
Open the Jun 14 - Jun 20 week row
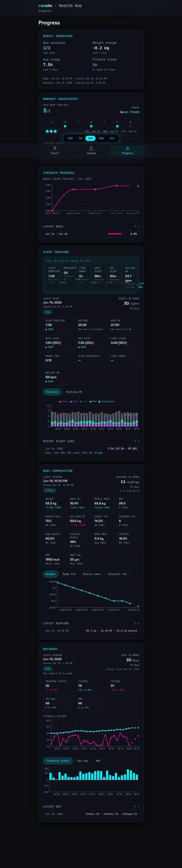(x=91, y=234)
